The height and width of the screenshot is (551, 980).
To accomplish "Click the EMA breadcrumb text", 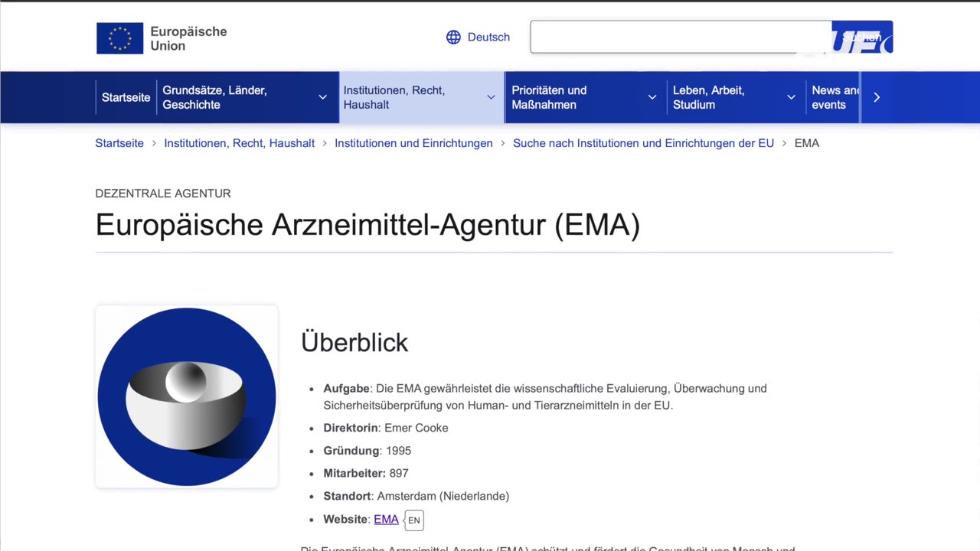I will tap(807, 143).
